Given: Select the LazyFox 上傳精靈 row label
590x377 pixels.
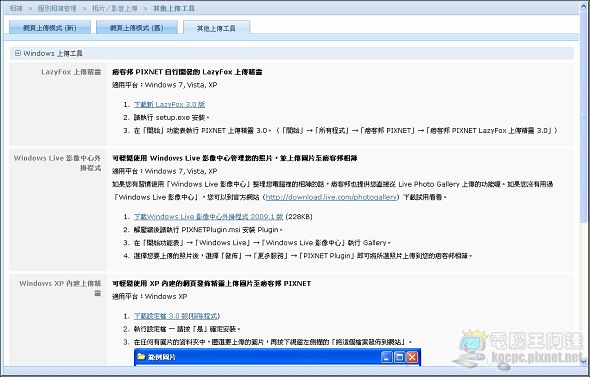Looking at the screenshot, I should pyautogui.click(x=71, y=72).
